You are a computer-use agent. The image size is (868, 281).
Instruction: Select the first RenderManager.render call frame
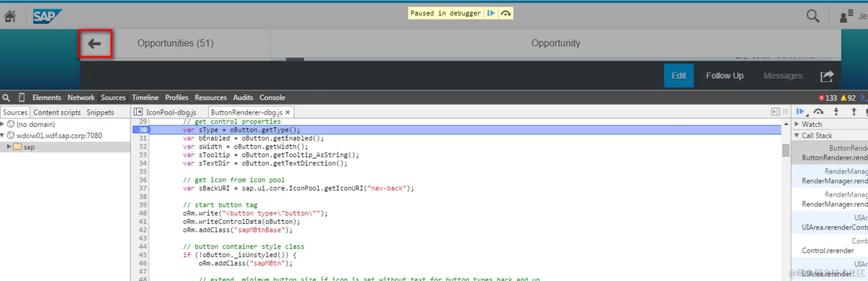[830, 176]
